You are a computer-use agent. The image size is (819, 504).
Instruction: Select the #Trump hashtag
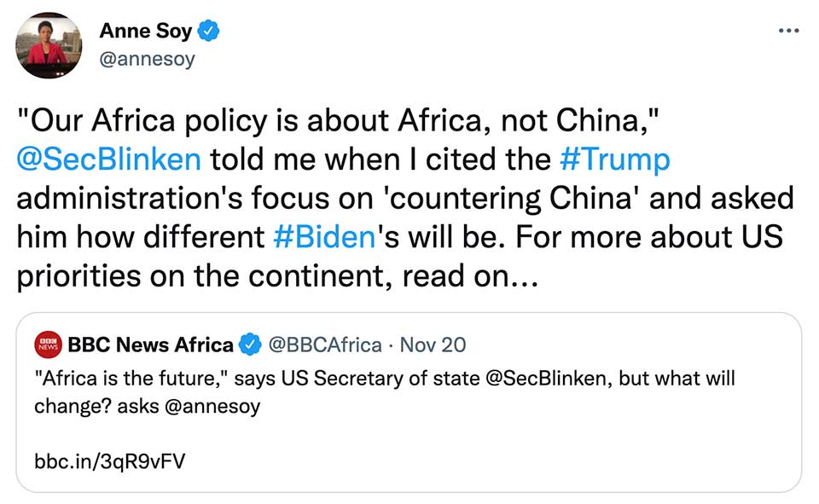click(x=615, y=159)
